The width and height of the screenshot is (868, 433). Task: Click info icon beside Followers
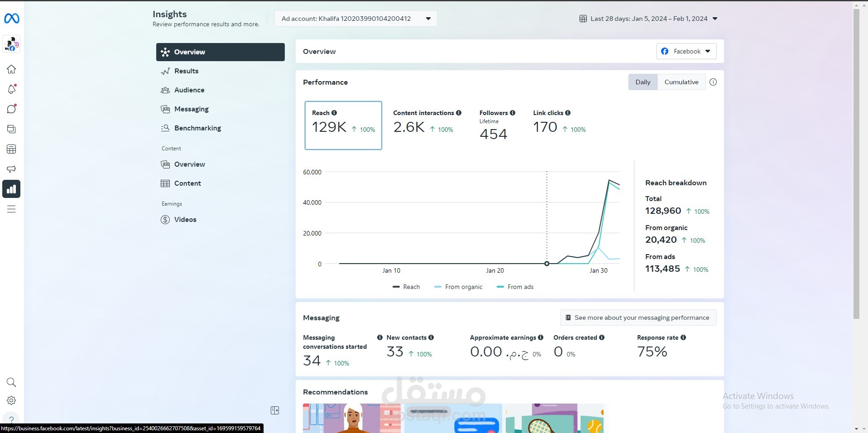[513, 113]
